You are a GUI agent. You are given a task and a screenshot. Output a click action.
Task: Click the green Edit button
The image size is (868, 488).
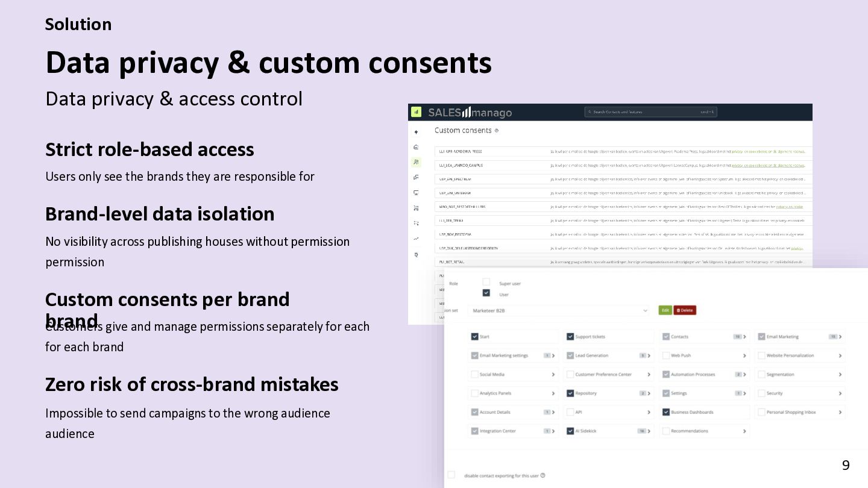(x=665, y=310)
